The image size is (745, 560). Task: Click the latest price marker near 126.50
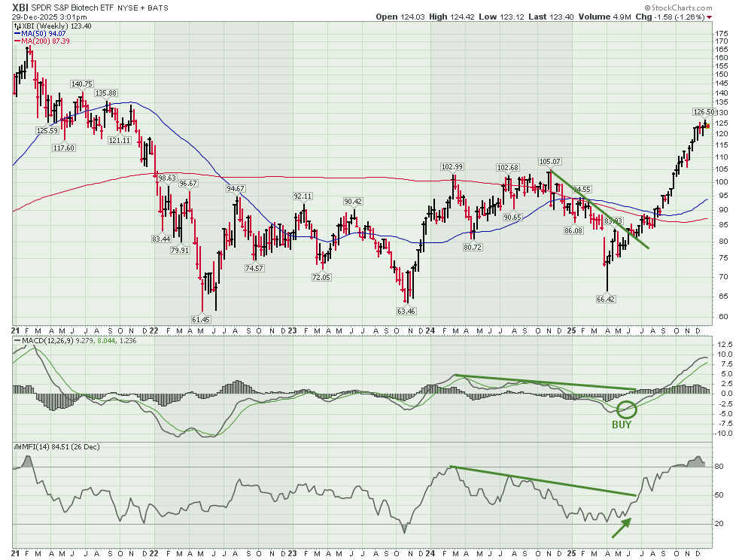(x=707, y=126)
